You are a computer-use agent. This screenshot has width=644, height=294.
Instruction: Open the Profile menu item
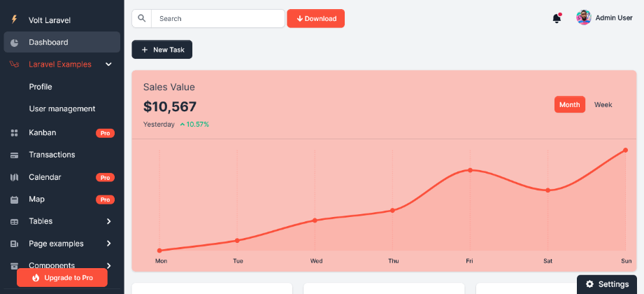click(x=41, y=87)
